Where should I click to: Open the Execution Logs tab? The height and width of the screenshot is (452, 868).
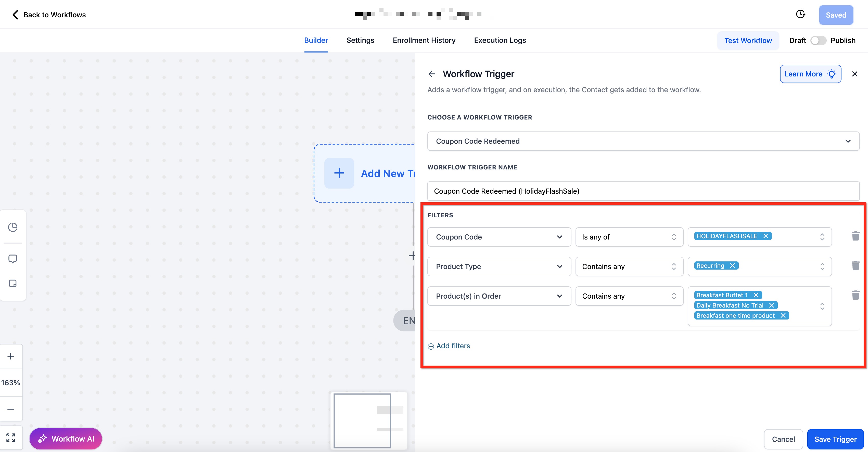[x=500, y=41]
